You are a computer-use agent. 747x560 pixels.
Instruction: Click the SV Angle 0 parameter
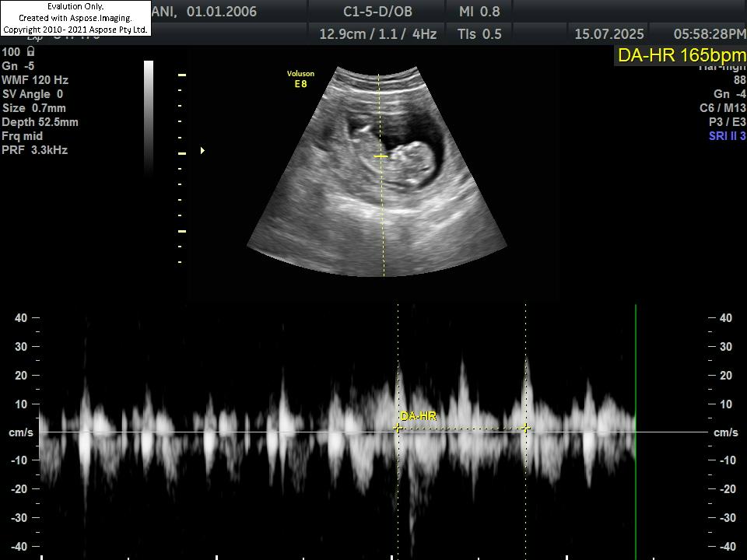pos(33,94)
